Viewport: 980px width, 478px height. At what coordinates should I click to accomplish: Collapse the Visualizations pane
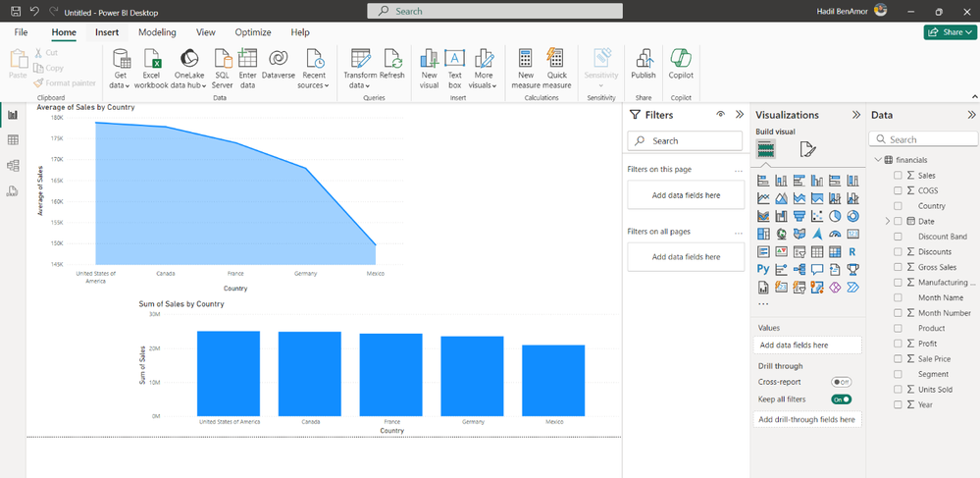click(856, 115)
